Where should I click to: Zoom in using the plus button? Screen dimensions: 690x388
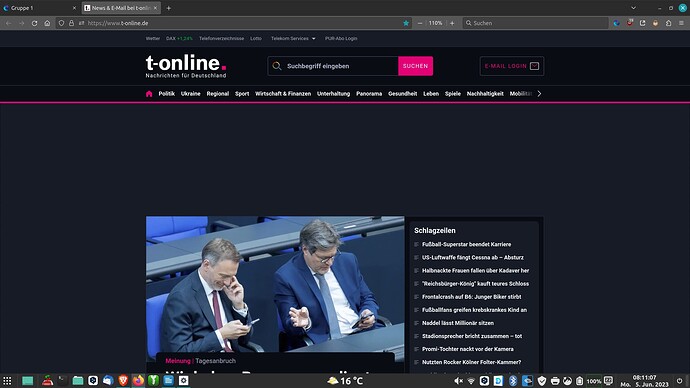(x=452, y=23)
